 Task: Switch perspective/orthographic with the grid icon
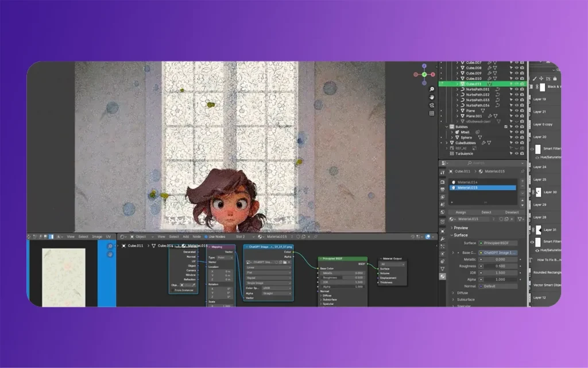pyautogui.click(x=432, y=113)
